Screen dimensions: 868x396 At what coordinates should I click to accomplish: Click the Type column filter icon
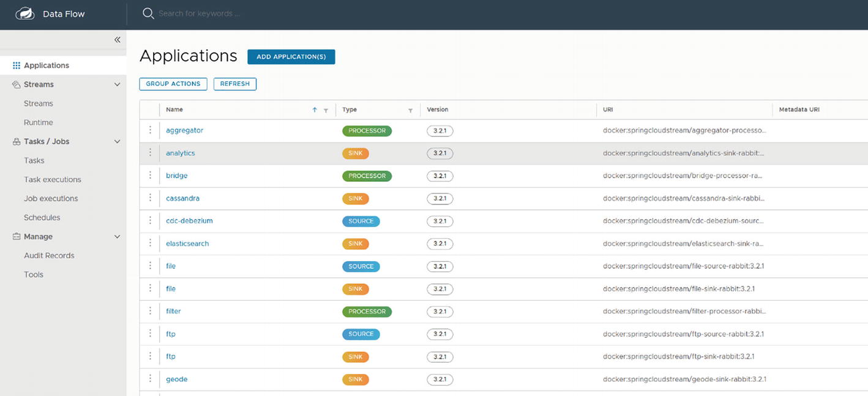[410, 110]
